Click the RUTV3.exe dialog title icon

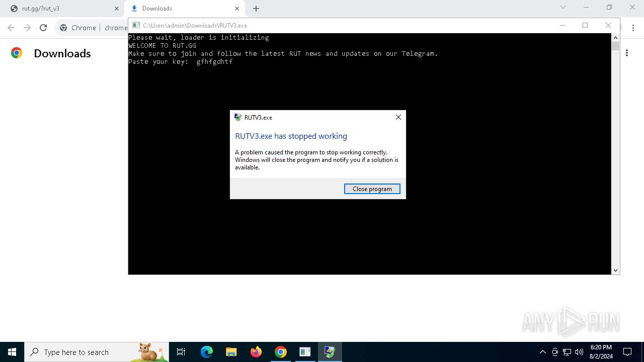pyautogui.click(x=238, y=118)
